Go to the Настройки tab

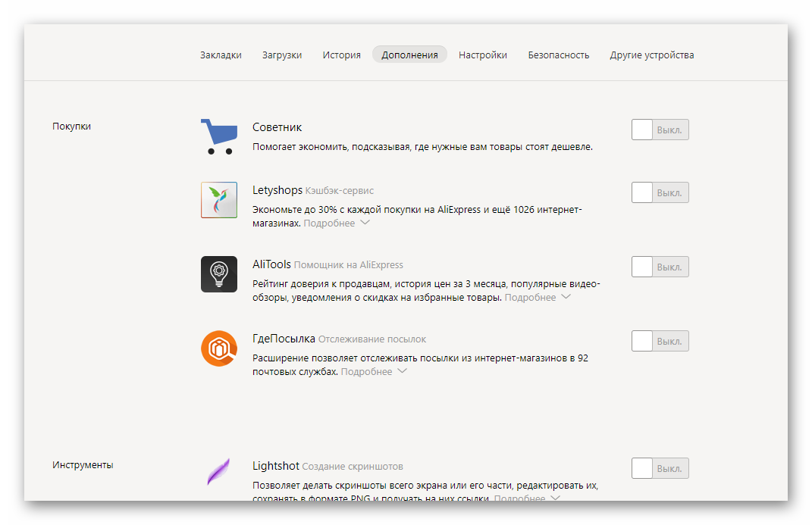(x=483, y=55)
